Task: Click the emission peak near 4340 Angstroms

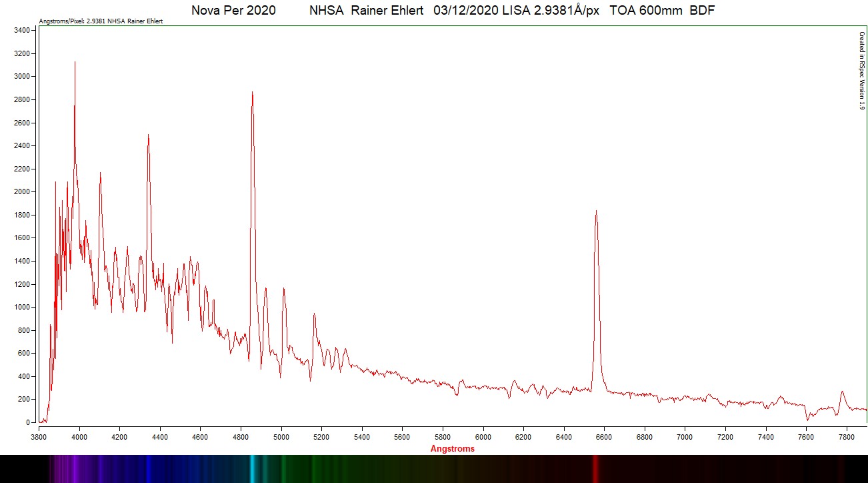Action: coord(148,136)
